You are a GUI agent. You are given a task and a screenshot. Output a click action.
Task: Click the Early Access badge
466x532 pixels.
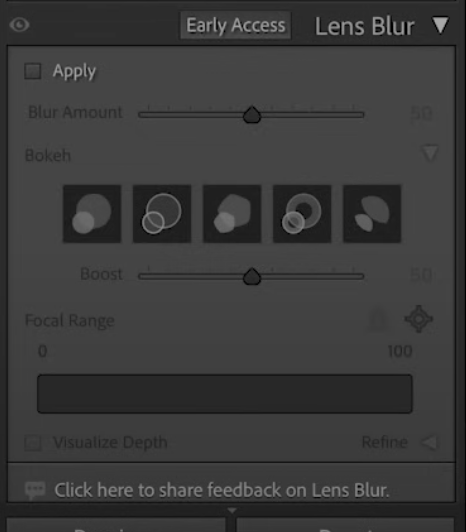(x=236, y=25)
